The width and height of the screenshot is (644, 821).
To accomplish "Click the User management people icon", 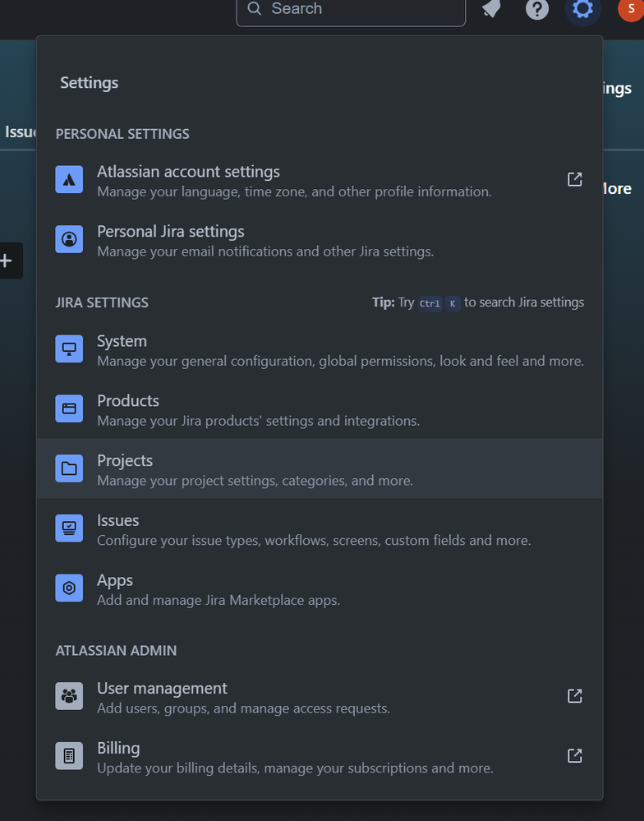I will 69,696.
